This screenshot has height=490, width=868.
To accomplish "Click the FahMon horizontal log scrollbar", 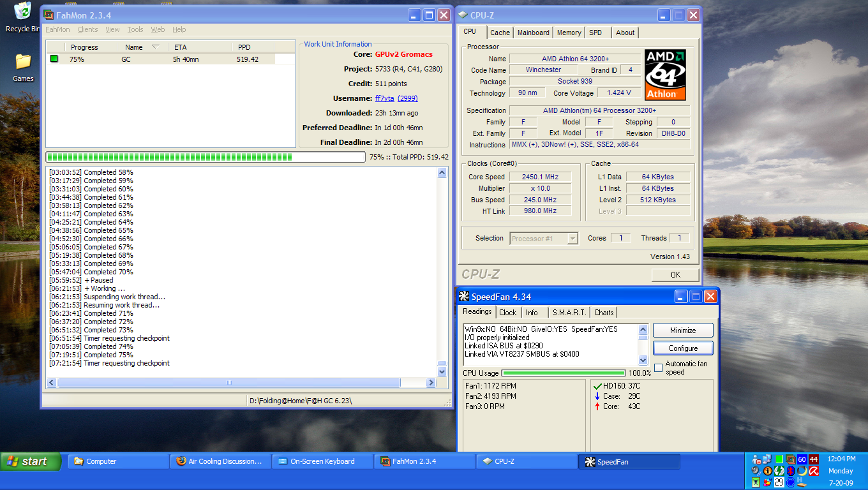I will point(228,383).
